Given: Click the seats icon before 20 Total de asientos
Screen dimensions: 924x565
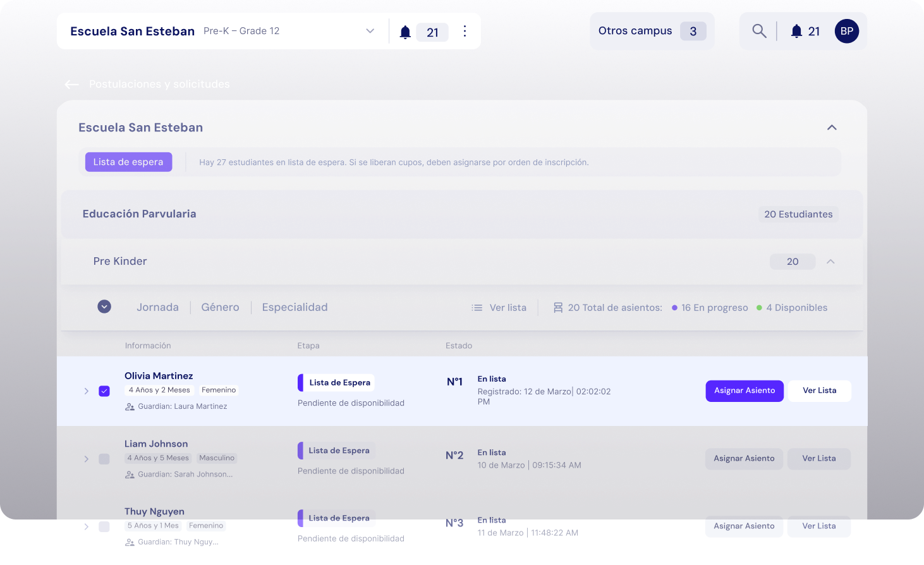Looking at the screenshot, I should [558, 307].
